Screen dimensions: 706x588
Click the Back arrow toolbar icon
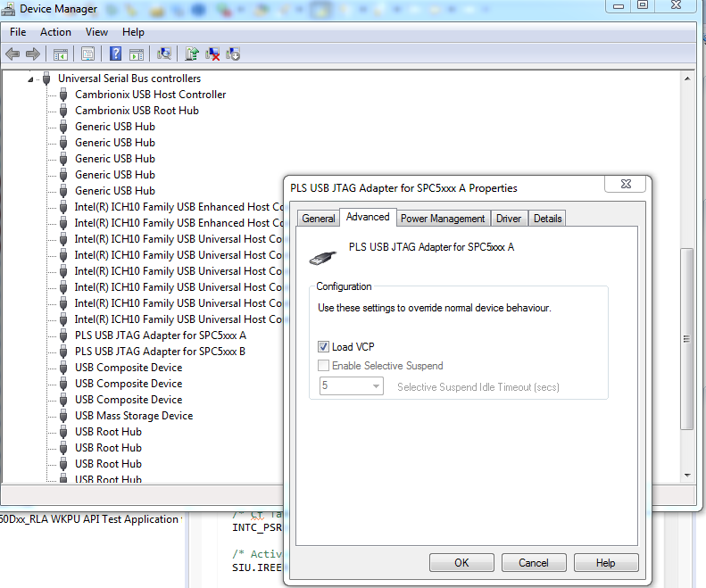tap(12, 54)
